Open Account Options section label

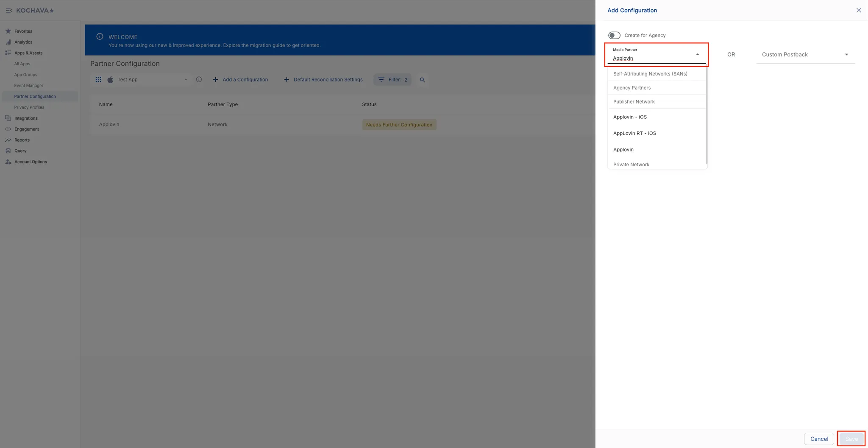coord(31,162)
